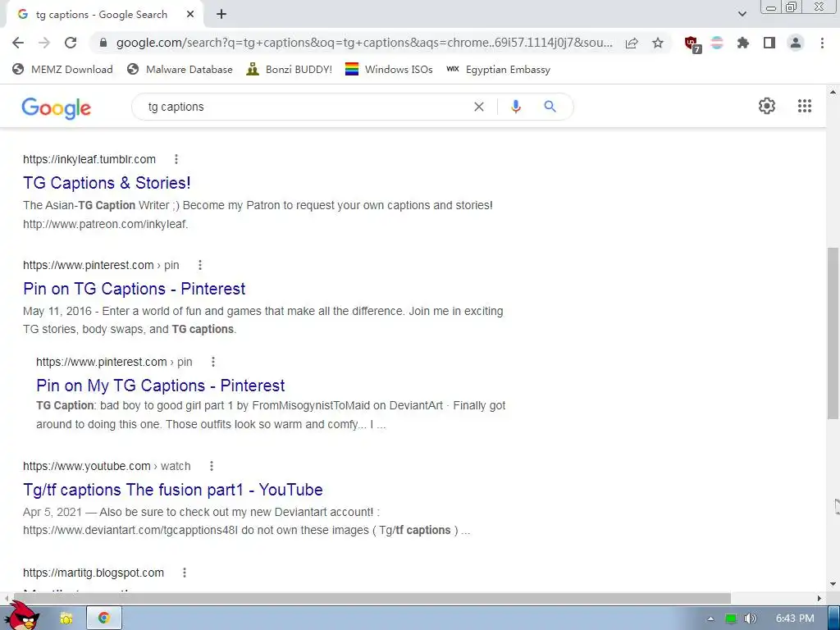Open the file explorer taskbar icon

[66, 619]
